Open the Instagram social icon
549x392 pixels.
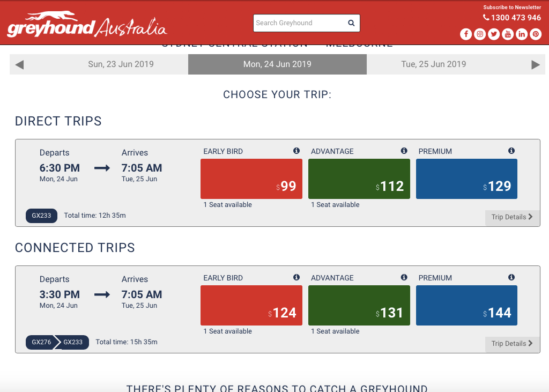480,34
